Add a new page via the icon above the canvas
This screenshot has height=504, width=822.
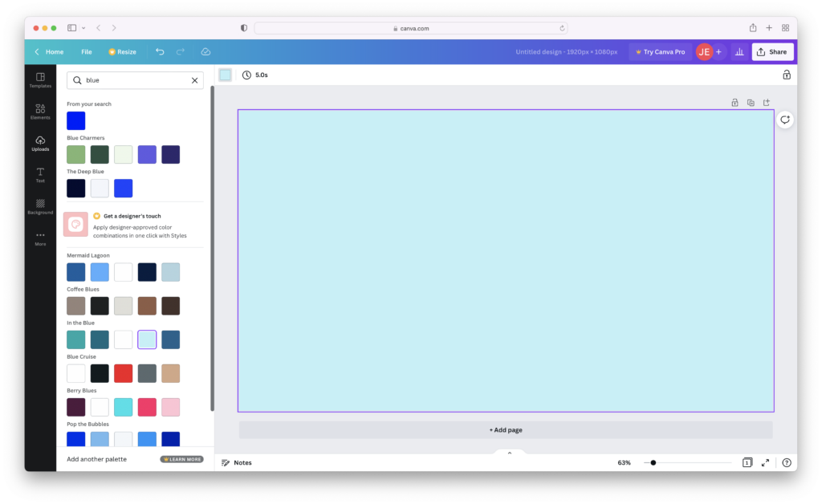pyautogui.click(x=767, y=103)
